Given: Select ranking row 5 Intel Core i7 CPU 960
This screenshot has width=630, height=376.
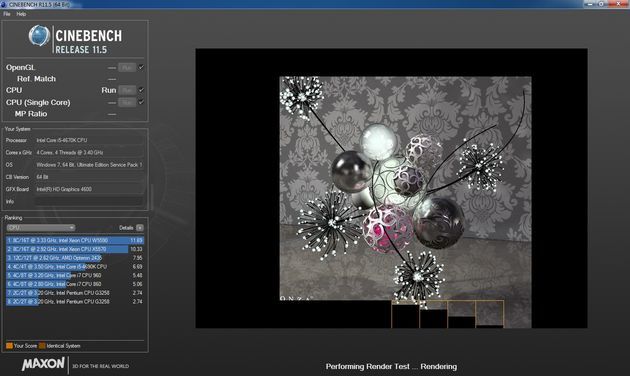Looking at the screenshot, I should pyautogui.click(x=75, y=276).
